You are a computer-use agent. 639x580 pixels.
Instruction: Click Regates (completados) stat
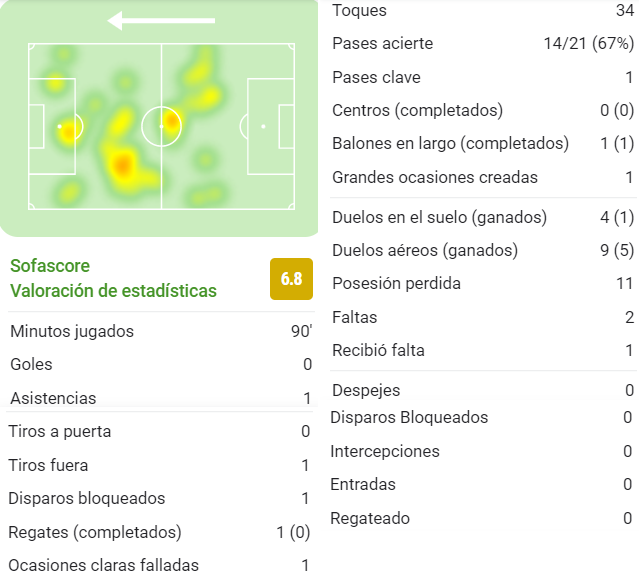pyautogui.click(x=159, y=532)
